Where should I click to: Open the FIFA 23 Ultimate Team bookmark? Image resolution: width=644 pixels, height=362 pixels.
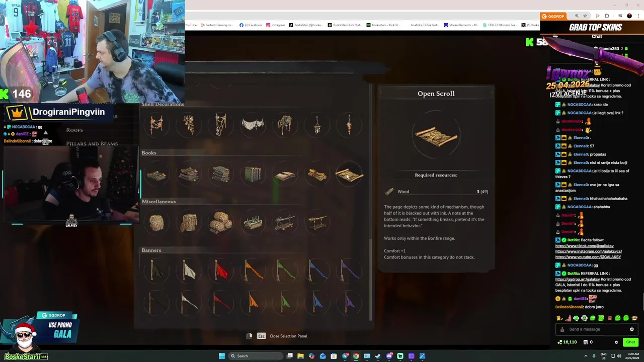[500, 25]
